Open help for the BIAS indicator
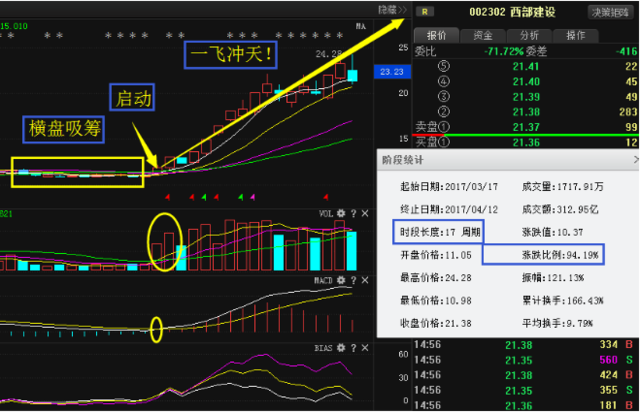Image resolution: width=640 pixels, height=412 pixels. [353, 348]
